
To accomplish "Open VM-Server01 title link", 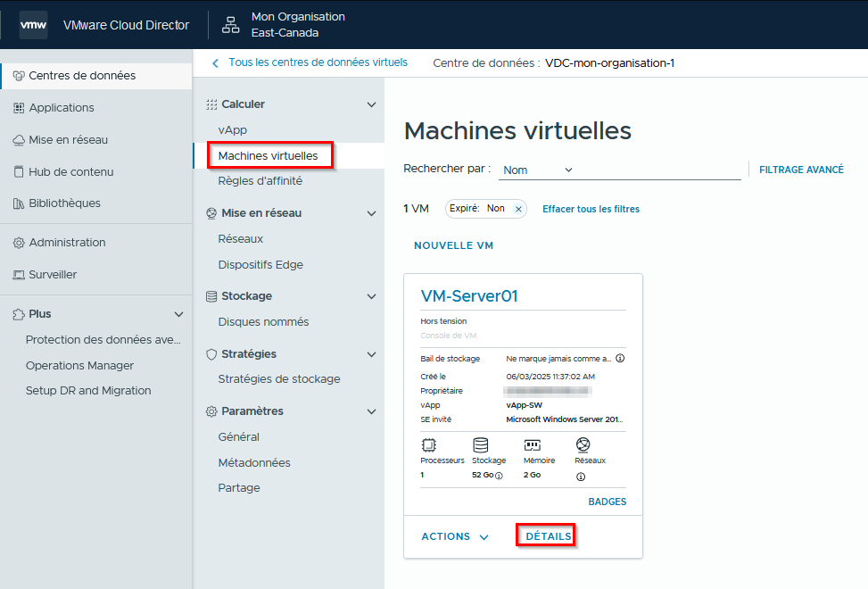I will click(469, 296).
